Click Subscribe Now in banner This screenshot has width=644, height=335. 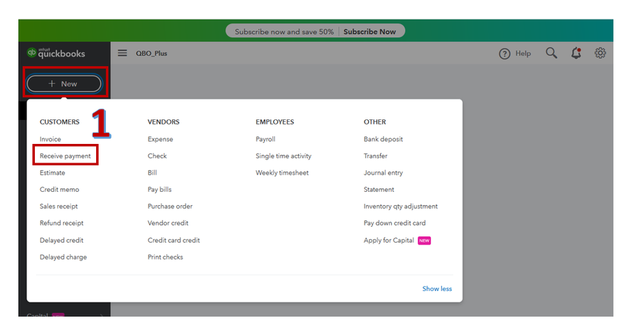370,32
